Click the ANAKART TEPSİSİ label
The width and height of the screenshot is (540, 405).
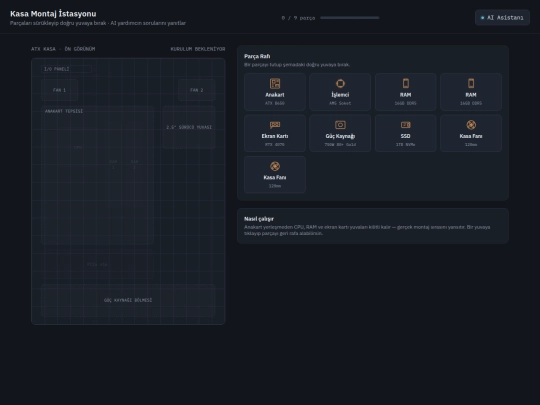64,111
